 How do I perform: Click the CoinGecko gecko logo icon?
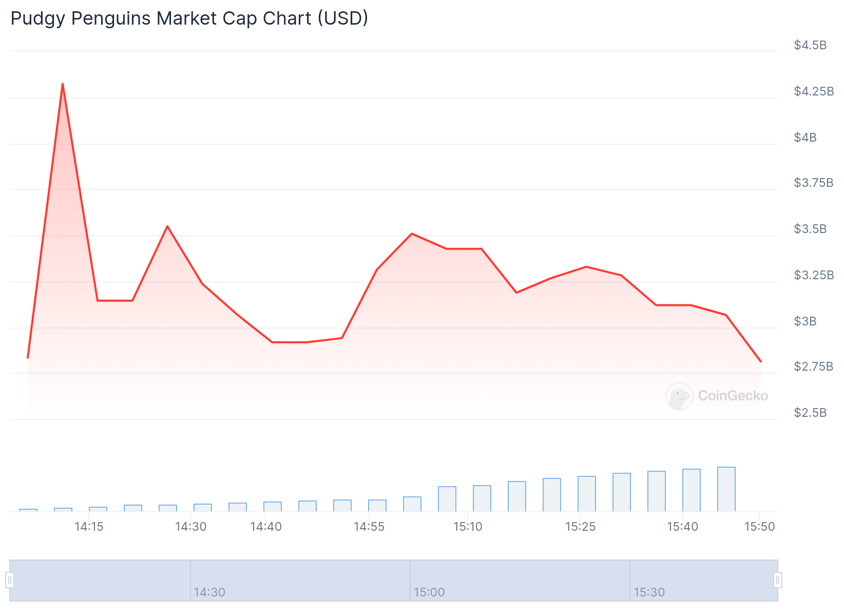pyautogui.click(x=679, y=396)
